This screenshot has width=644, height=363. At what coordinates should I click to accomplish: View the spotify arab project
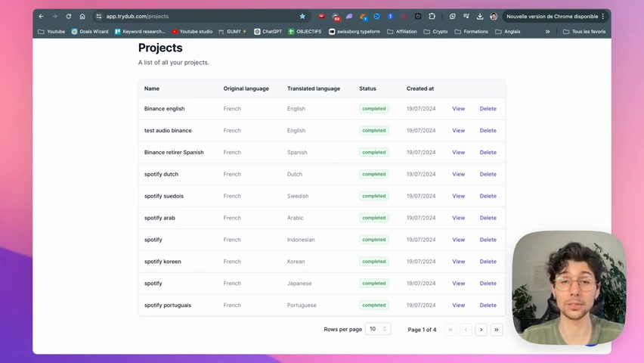pyautogui.click(x=458, y=218)
